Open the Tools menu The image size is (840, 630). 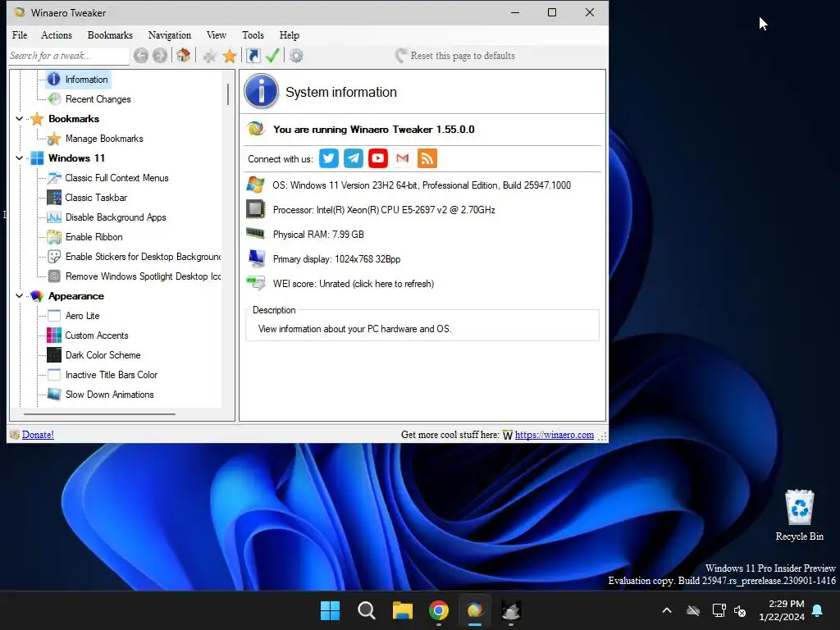(x=253, y=35)
